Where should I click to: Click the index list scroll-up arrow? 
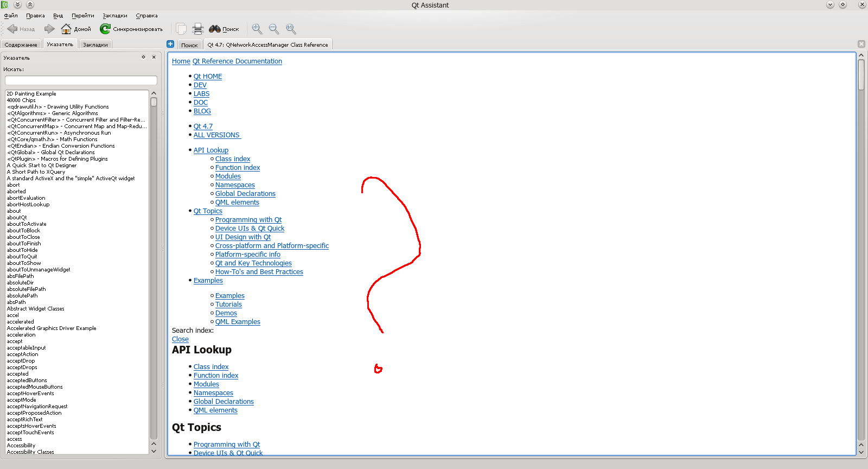coord(154,93)
